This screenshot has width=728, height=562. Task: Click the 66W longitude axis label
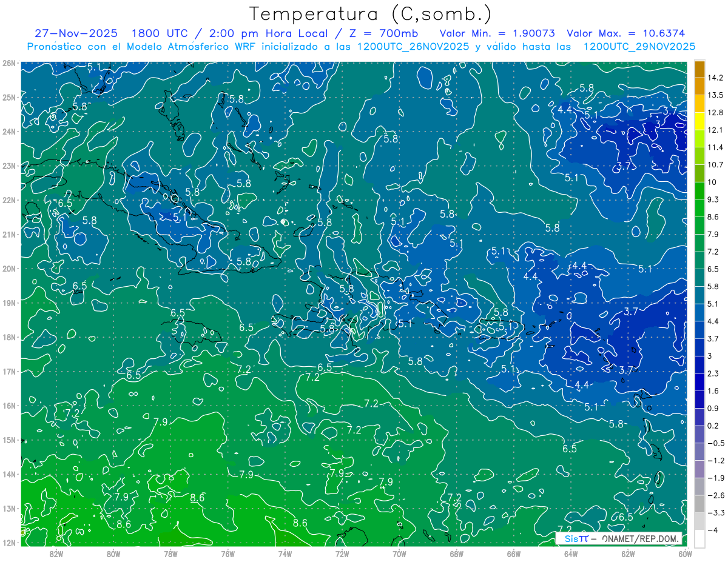513,554
